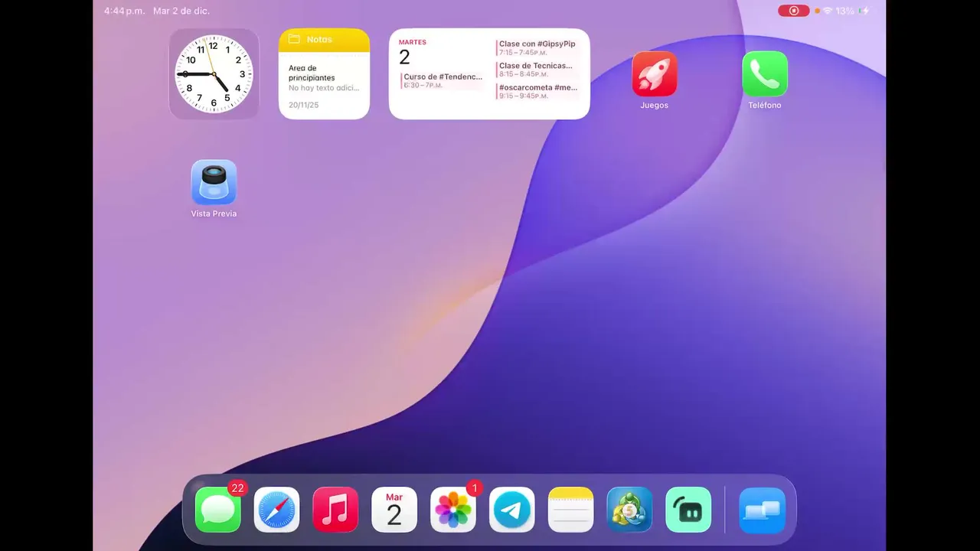
Task: Open the Music app in the dock
Action: point(335,510)
